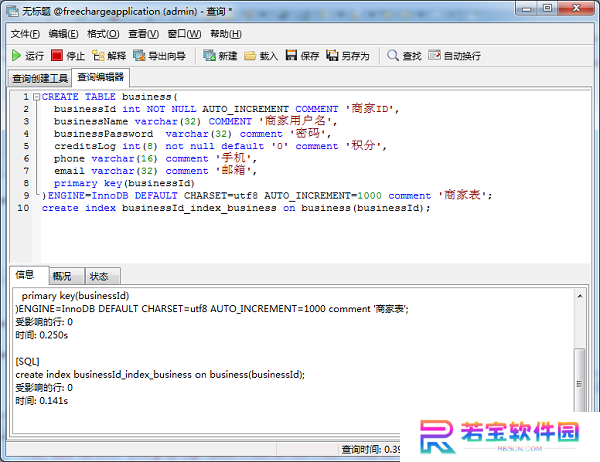Open the 格式(O) menu
Viewport: 600px width, 462px height.
103,34
